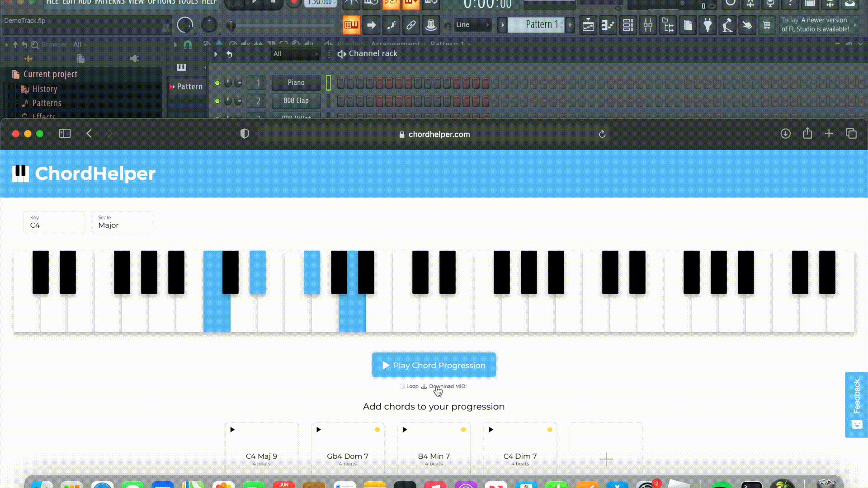Toggle first step button of 808 Clap channel
Screen dimensions: 868x488
coord(341,101)
